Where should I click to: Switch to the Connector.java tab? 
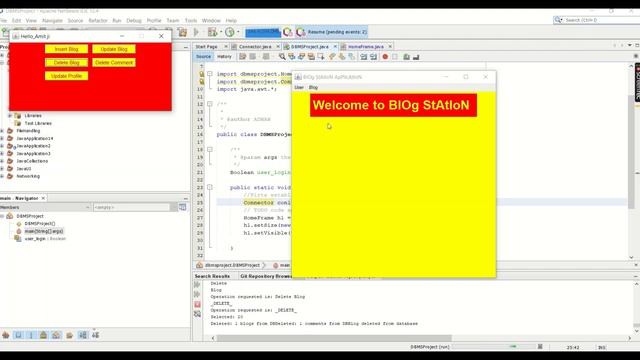[255, 47]
